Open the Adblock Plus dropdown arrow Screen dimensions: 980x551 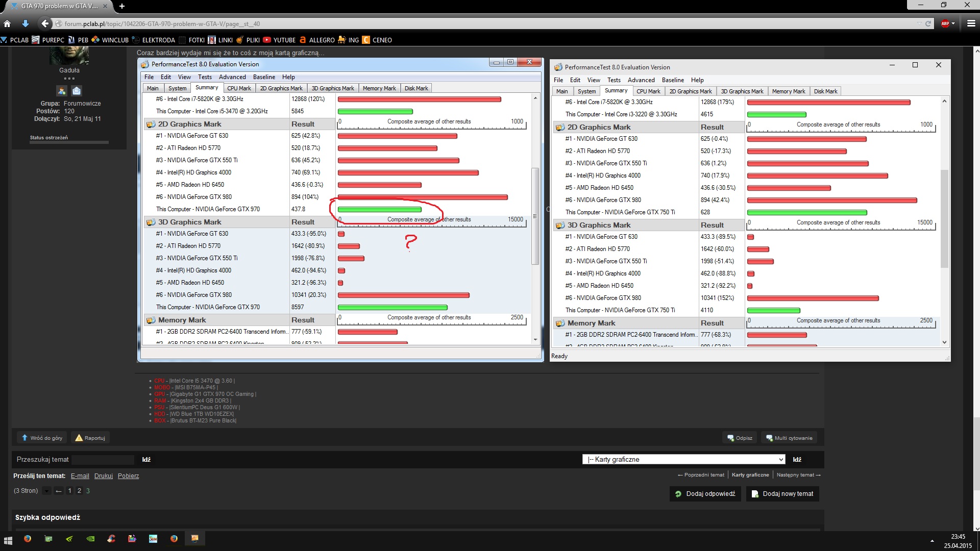[x=953, y=23]
